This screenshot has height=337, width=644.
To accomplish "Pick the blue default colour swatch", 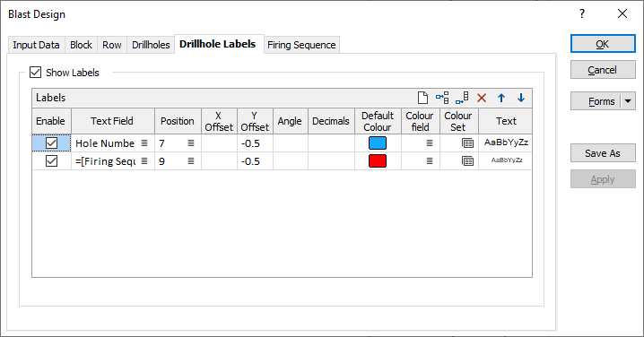I will pyautogui.click(x=378, y=143).
